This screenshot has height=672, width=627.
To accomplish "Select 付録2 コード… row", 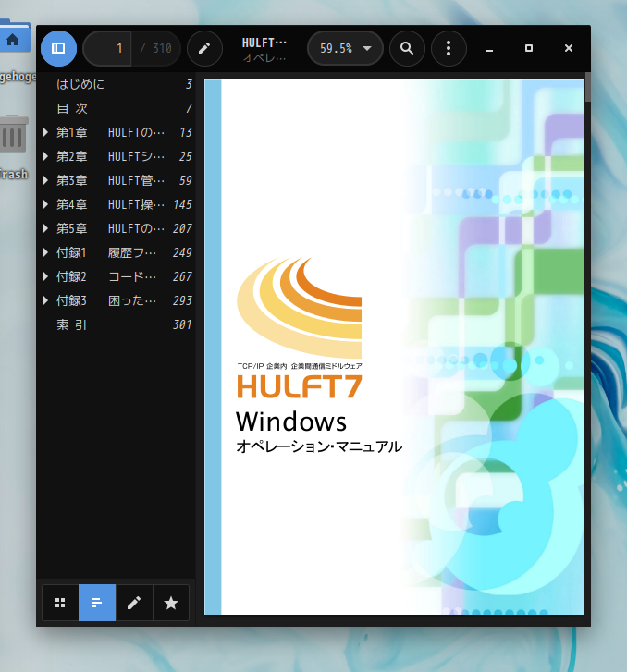I will pos(117,276).
